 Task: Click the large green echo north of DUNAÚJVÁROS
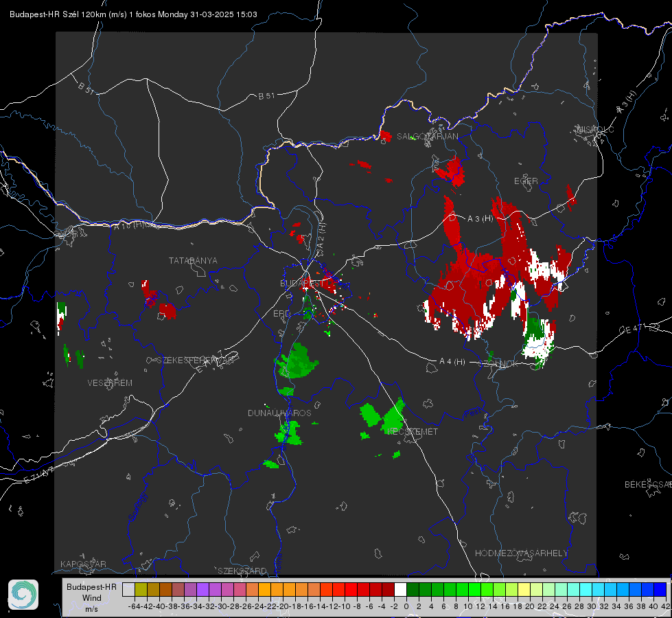pos(297,361)
